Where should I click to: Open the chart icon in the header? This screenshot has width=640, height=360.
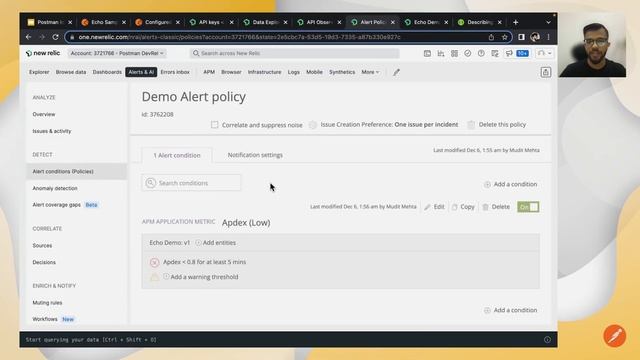441,53
